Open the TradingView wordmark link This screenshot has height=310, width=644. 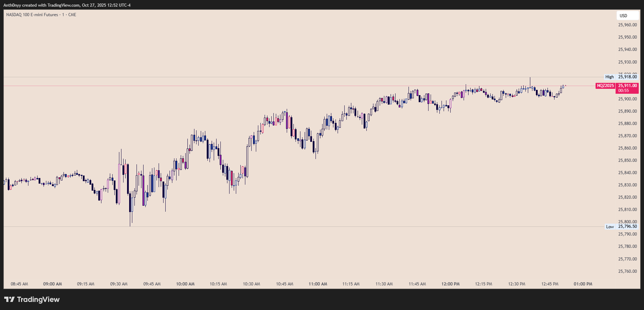pyautogui.click(x=38, y=299)
